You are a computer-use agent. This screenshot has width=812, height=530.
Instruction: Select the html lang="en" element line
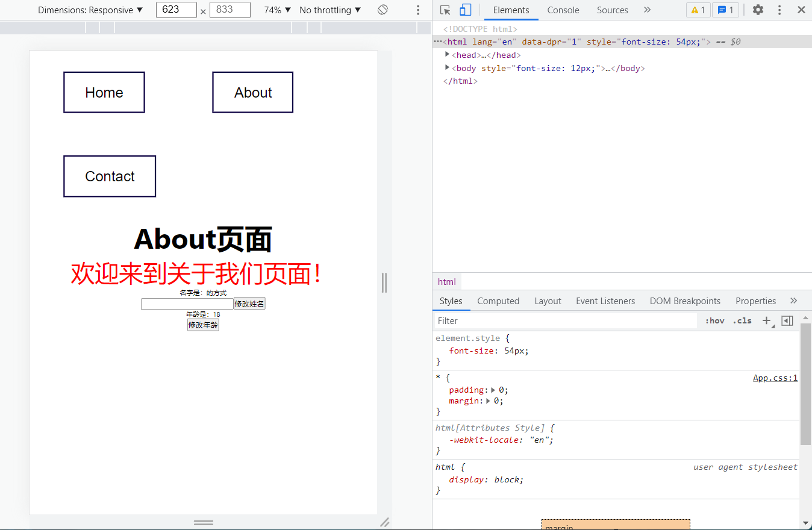point(622,42)
